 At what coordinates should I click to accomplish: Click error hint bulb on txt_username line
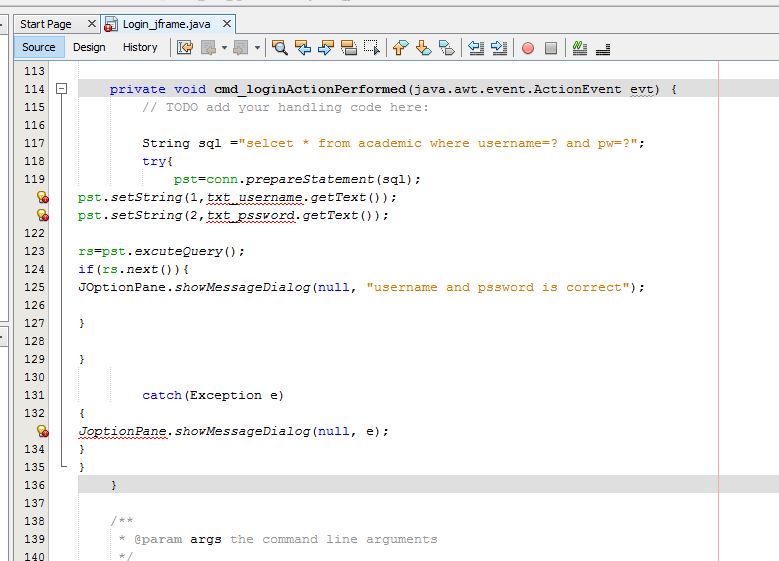pos(43,197)
